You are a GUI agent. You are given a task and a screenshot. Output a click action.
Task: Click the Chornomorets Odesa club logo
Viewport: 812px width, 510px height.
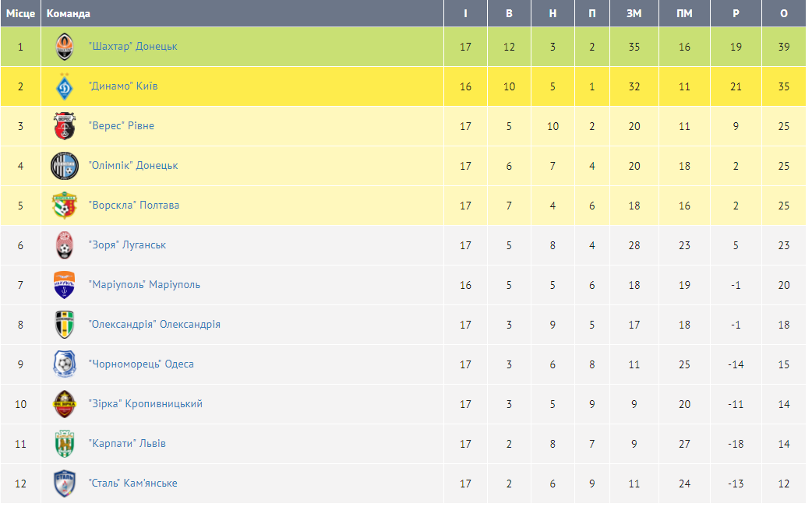coord(65,364)
